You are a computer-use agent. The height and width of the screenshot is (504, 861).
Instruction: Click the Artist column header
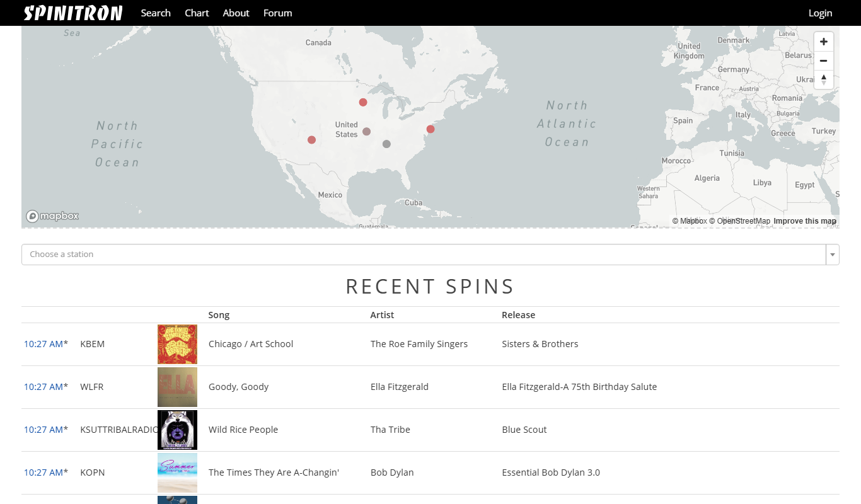coord(383,315)
